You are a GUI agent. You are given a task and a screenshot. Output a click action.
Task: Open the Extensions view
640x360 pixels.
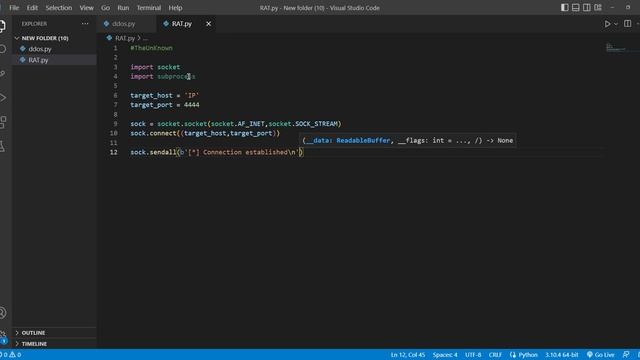pyautogui.click(x=2, y=122)
